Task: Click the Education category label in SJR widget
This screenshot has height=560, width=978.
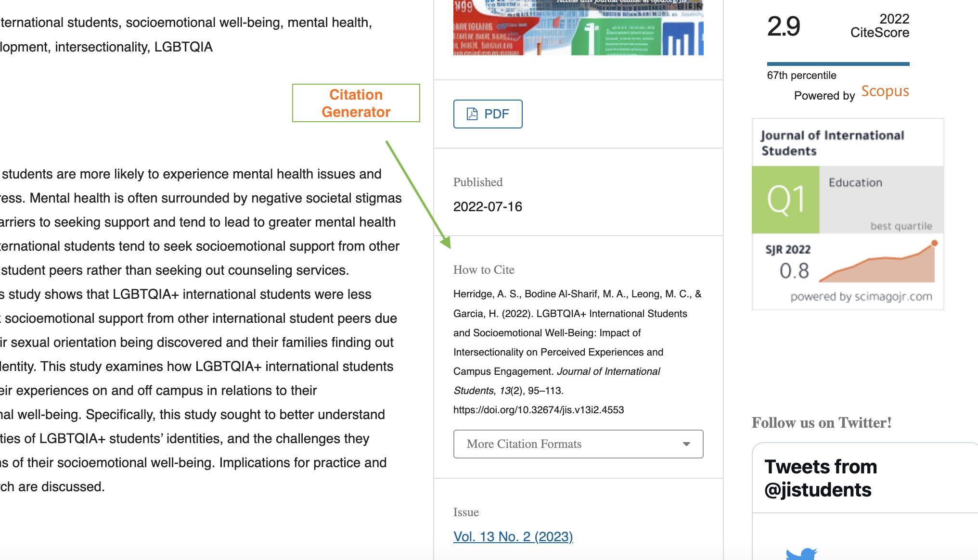Action: click(855, 183)
